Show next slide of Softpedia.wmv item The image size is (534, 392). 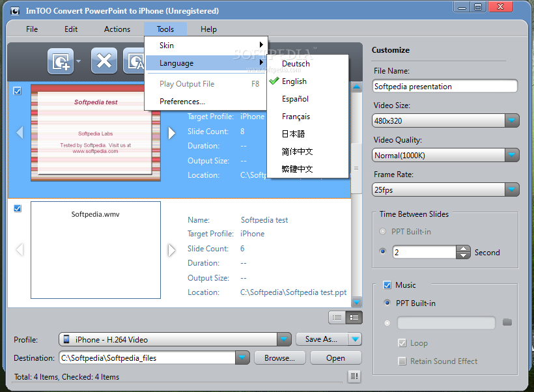(x=172, y=250)
